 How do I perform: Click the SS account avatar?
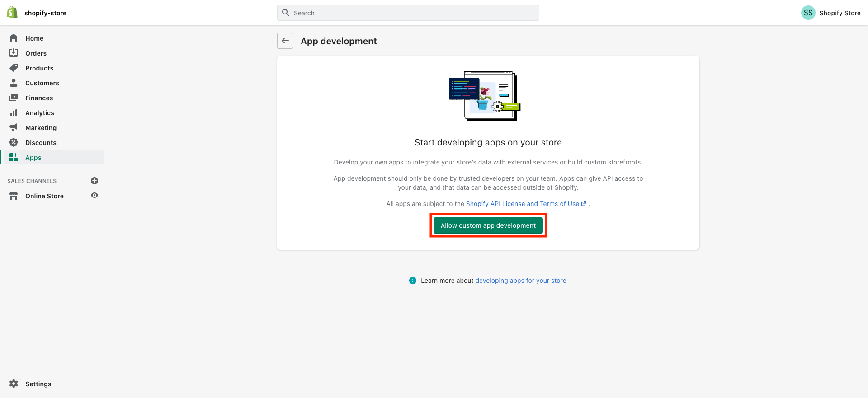pos(808,13)
